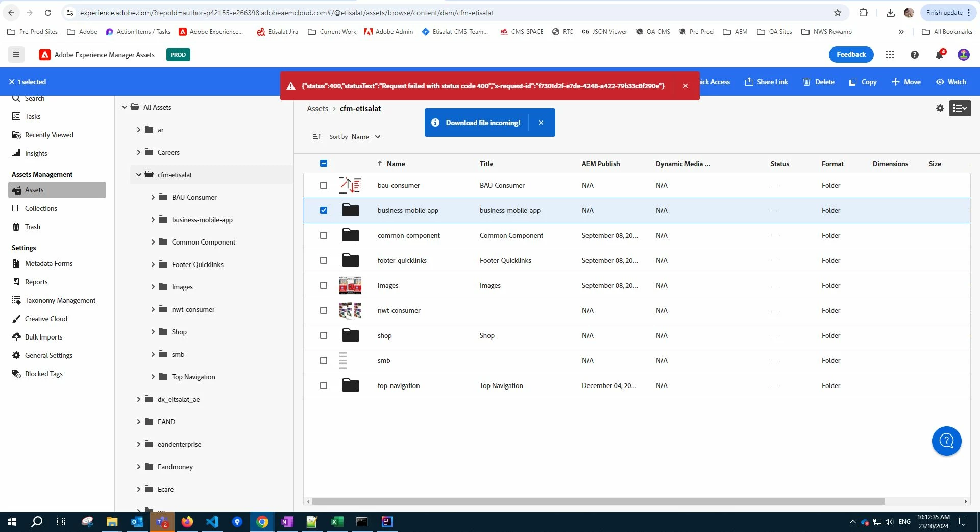This screenshot has width=980, height=532.
Task: Watch the selected folder
Action: click(x=951, y=82)
